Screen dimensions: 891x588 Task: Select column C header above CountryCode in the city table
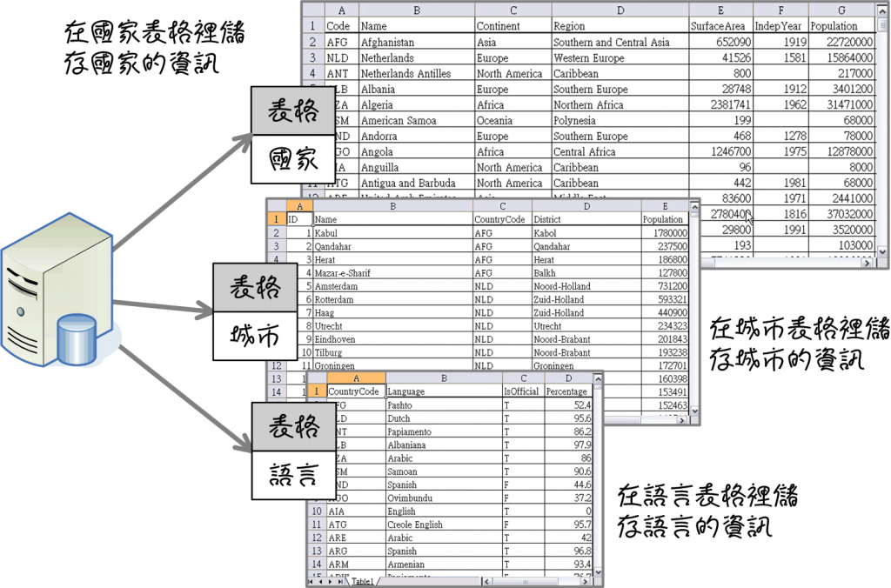pyautogui.click(x=501, y=206)
